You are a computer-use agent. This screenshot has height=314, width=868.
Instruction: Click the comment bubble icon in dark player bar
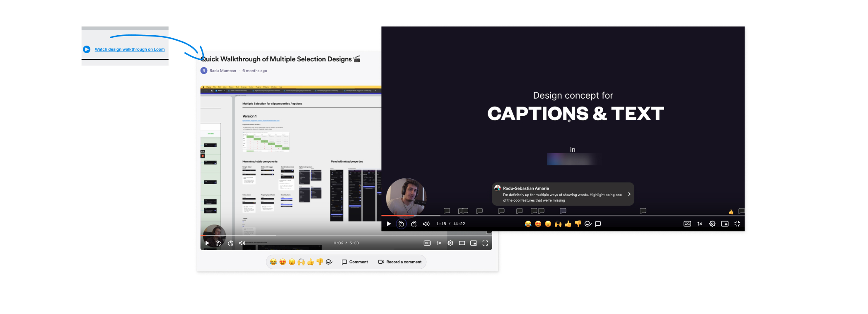pos(598,224)
